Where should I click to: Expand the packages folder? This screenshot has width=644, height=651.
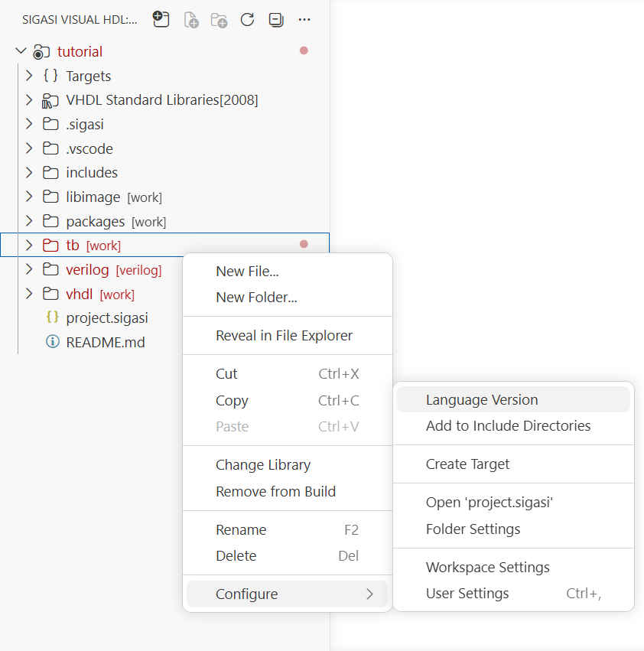pos(29,221)
